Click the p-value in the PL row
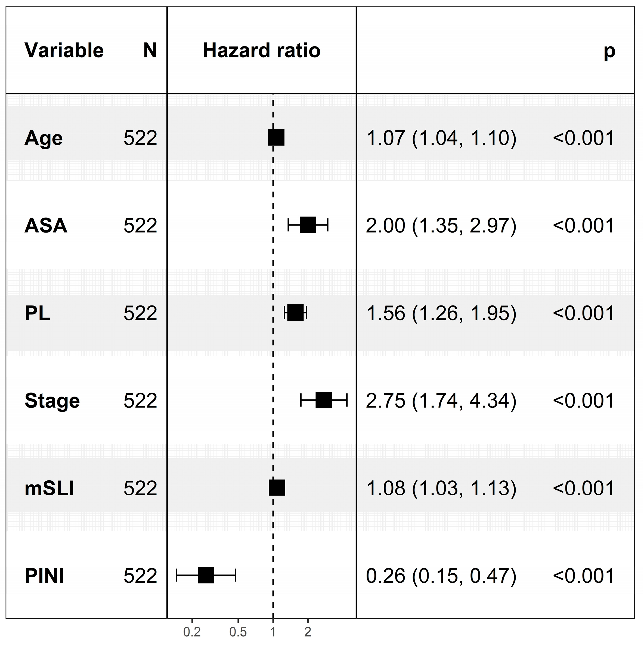 (x=584, y=313)
